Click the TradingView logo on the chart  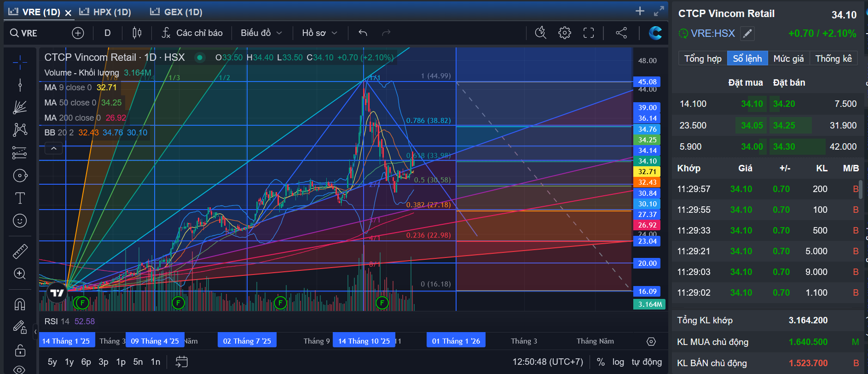click(x=57, y=293)
